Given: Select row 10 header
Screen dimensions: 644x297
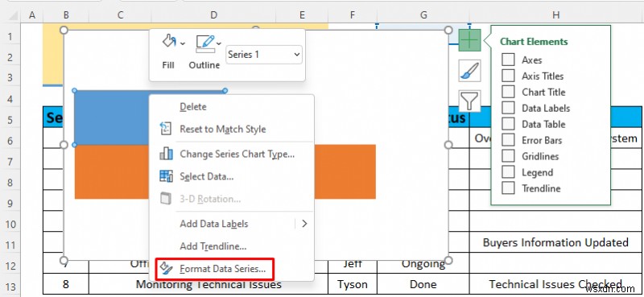Looking at the screenshot, I should [x=10, y=224].
